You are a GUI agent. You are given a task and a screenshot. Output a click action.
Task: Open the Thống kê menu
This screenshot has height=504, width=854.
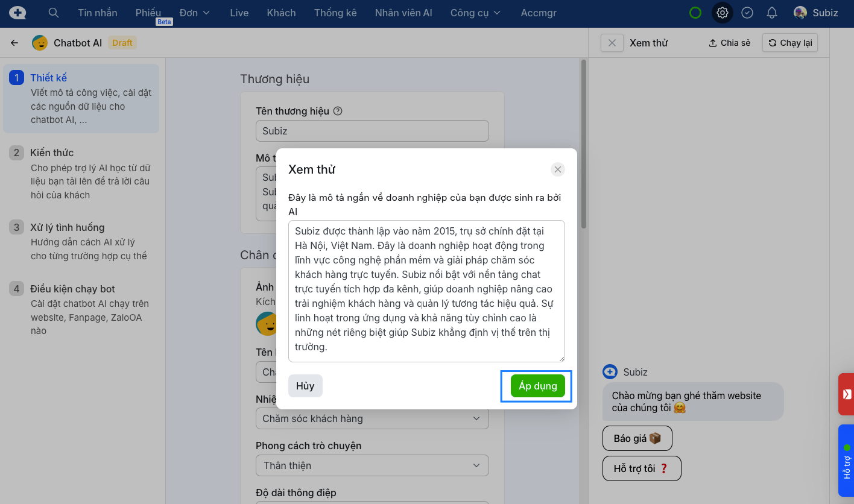tap(335, 13)
